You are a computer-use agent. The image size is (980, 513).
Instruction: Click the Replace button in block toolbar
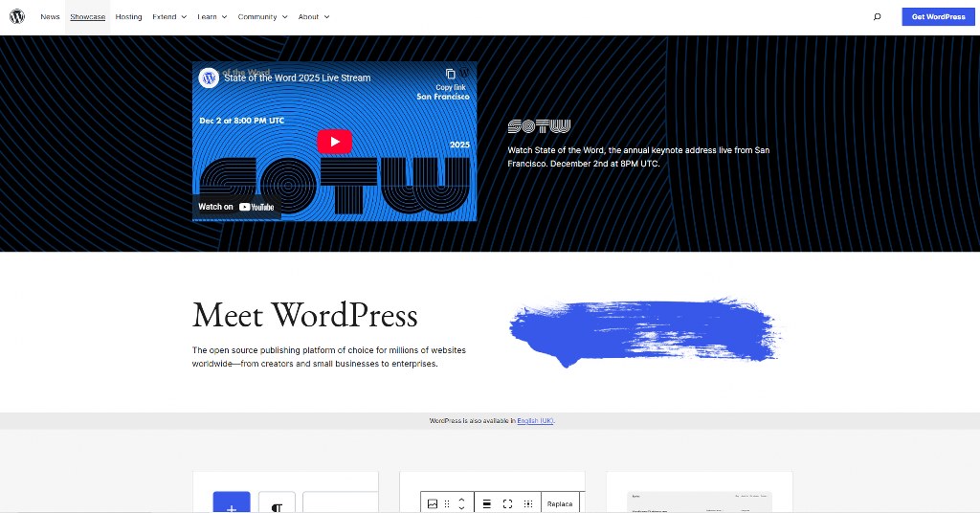click(x=559, y=503)
